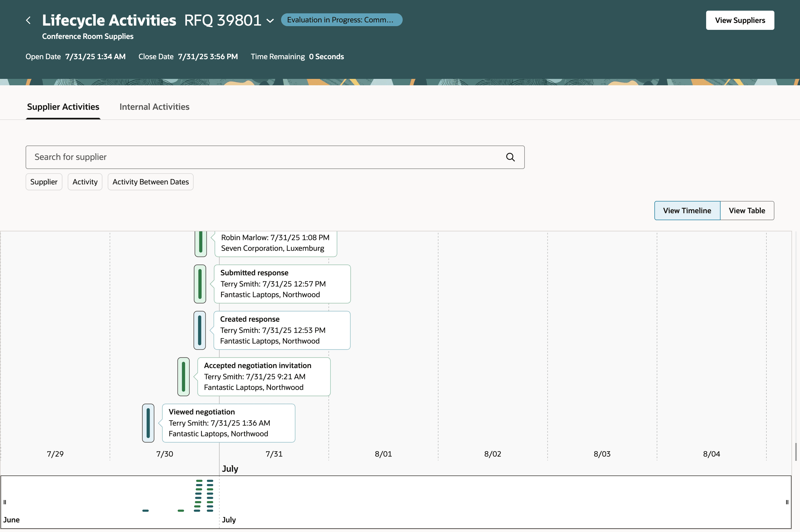The width and height of the screenshot is (800, 532).
Task: Click the back arrow icon
Action: (29, 20)
